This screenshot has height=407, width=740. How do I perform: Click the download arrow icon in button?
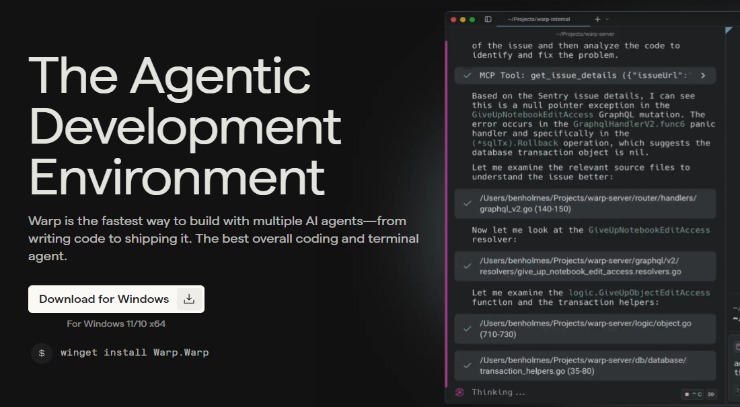pos(189,299)
